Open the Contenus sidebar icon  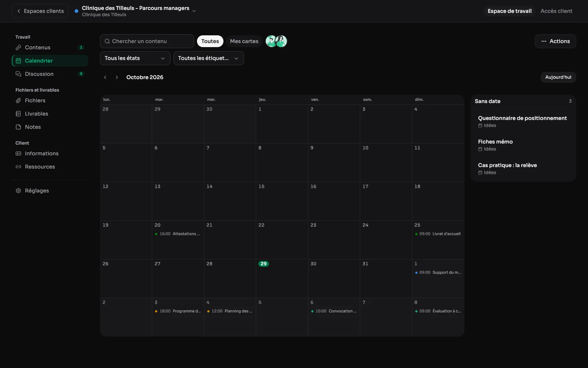18,47
